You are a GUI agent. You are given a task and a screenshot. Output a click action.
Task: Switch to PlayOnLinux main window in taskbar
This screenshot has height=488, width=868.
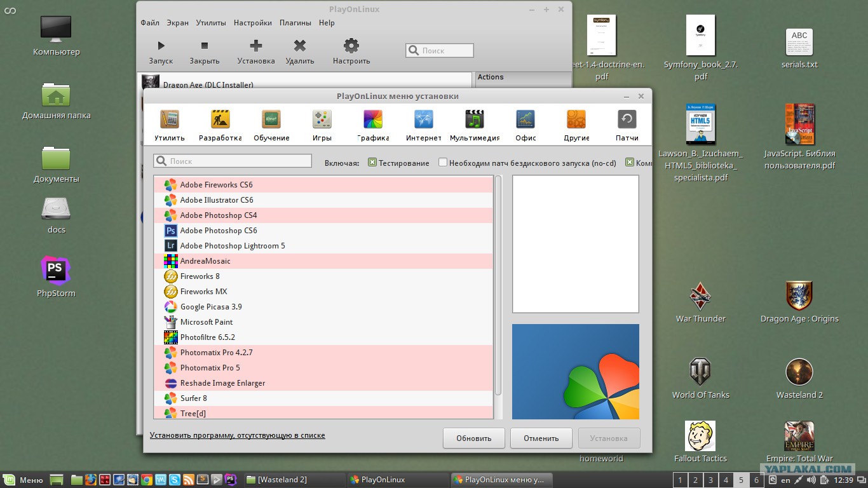point(398,480)
